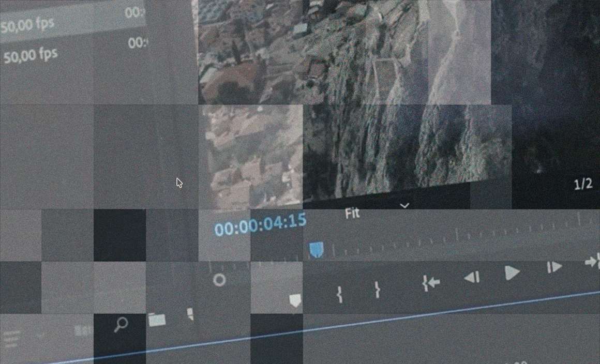This screenshot has height=364, width=600.
Task: Click the search magnifier in the Project panel
Action: pos(121,325)
